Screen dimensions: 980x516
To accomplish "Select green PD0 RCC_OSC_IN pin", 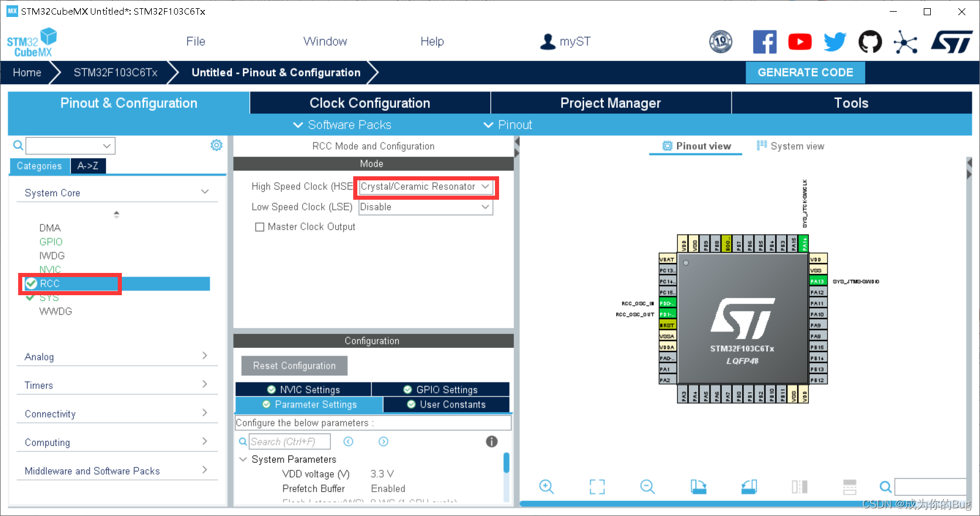I will point(667,303).
